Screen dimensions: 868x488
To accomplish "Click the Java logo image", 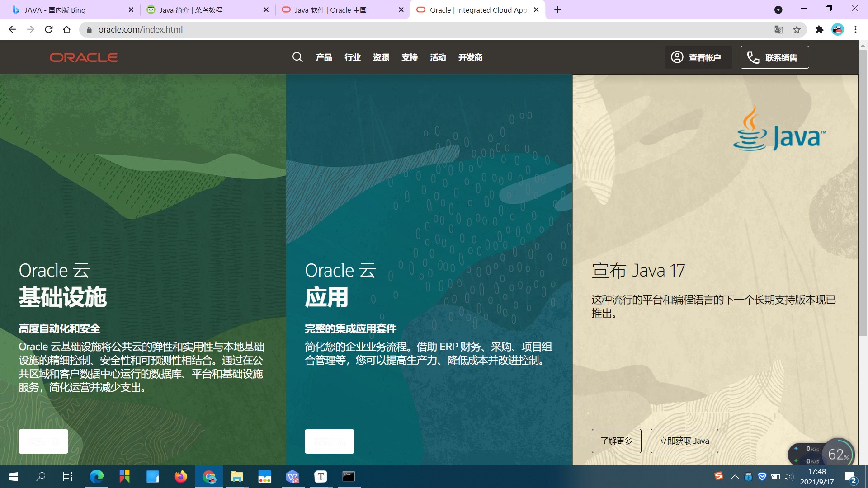I will click(x=779, y=129).
